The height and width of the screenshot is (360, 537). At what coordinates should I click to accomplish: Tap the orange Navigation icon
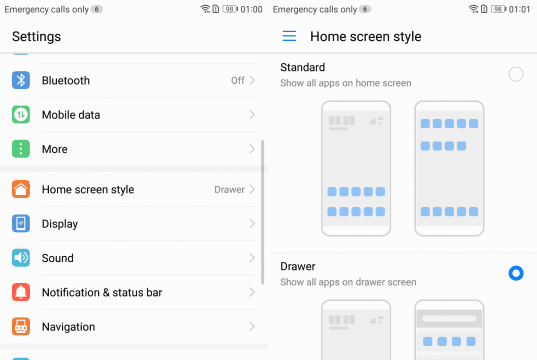coord(21,326)
